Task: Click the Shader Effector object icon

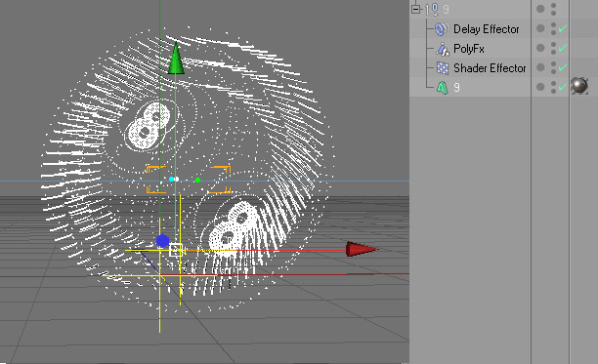Action: point(443,68)
